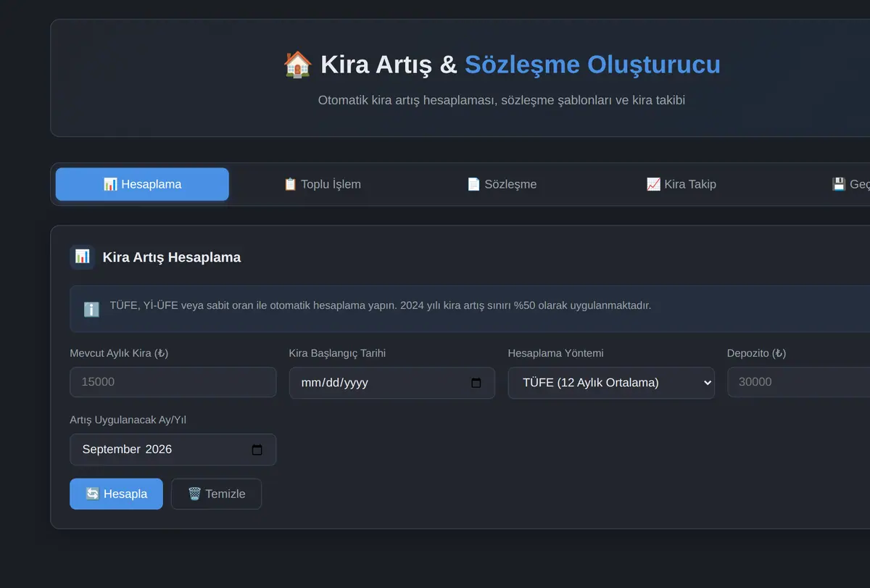The image size is (870, 588).
Task: Focus the Mevcut Aylık Kira input field
Action: coord(173,382)
